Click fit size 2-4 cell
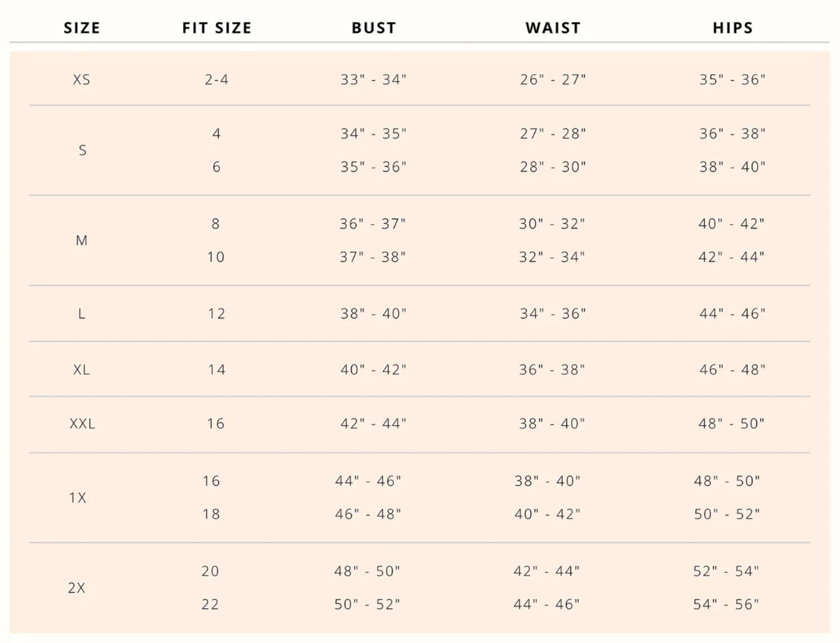Screen dimensions: 840x643 216,80
